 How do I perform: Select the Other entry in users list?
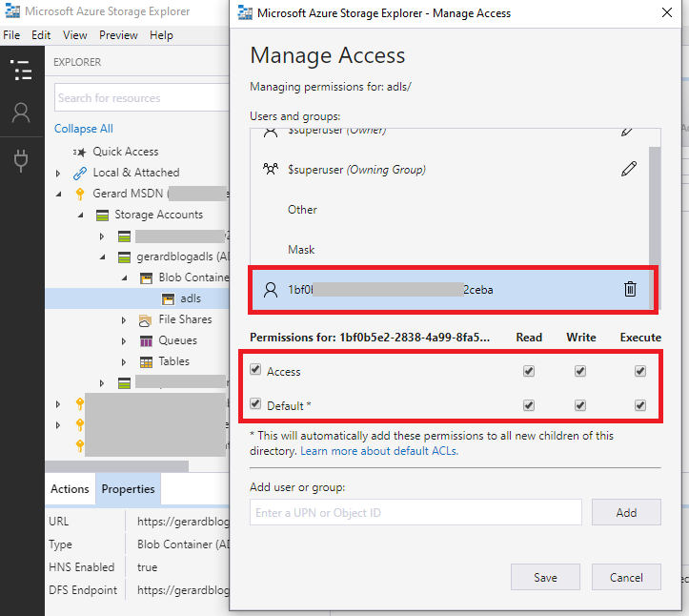tap(450, 210)
